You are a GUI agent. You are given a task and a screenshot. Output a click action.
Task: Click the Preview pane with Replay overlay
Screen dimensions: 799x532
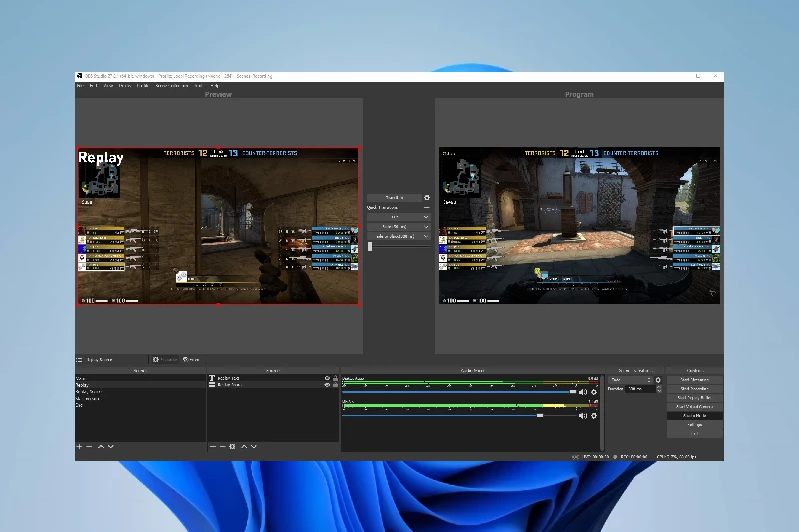(x=218, y=226)
